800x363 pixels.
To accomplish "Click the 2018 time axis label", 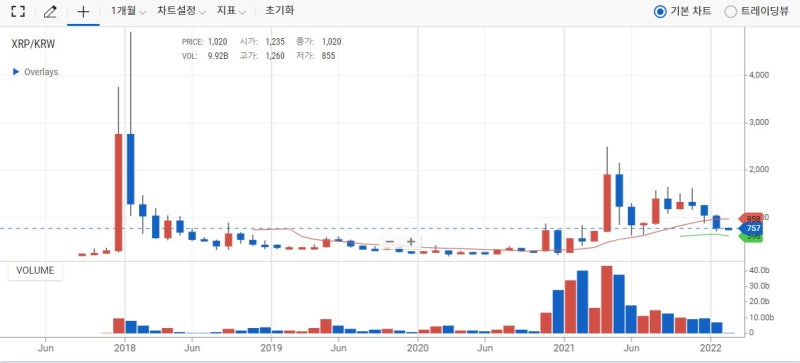I will [124, 348].
